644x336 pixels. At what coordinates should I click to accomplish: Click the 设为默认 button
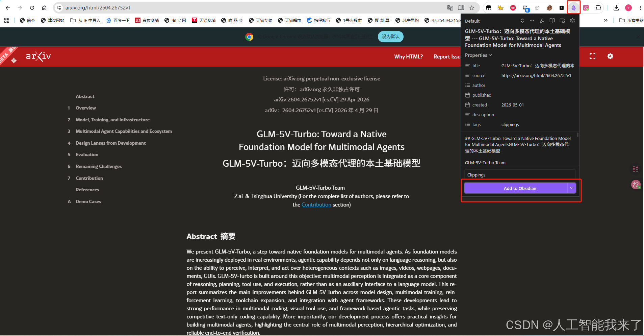tap(390, 37)
